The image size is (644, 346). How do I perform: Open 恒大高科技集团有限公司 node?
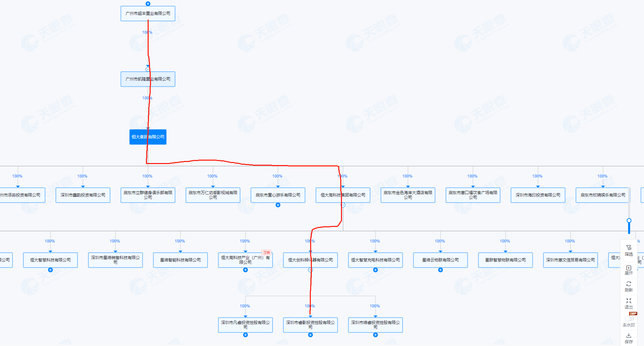[343, 195]
